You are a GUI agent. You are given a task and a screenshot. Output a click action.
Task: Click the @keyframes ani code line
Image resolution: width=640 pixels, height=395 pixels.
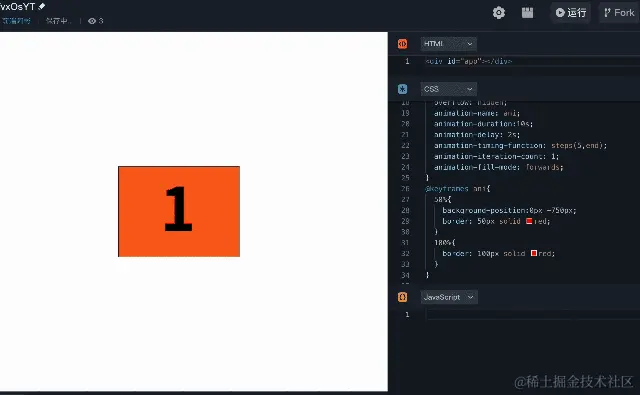457,189
